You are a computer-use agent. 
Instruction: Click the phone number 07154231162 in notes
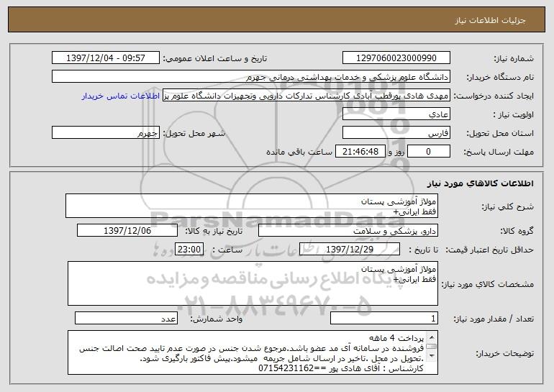coord(286,368)
